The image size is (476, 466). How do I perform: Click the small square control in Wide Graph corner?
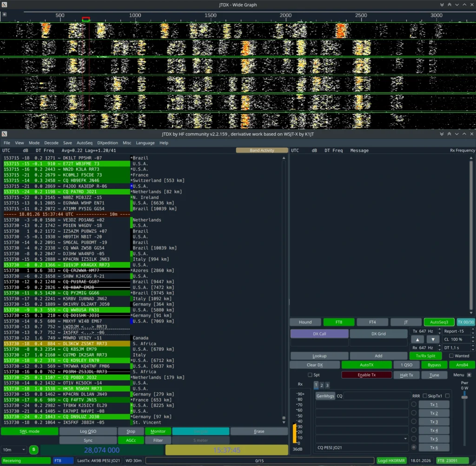(4, 14)
